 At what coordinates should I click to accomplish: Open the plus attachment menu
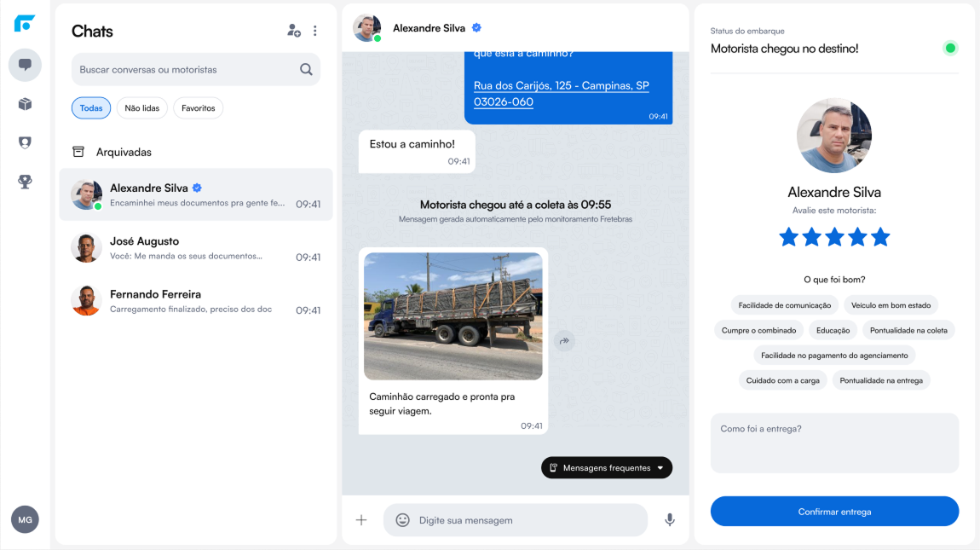point(361,520)
